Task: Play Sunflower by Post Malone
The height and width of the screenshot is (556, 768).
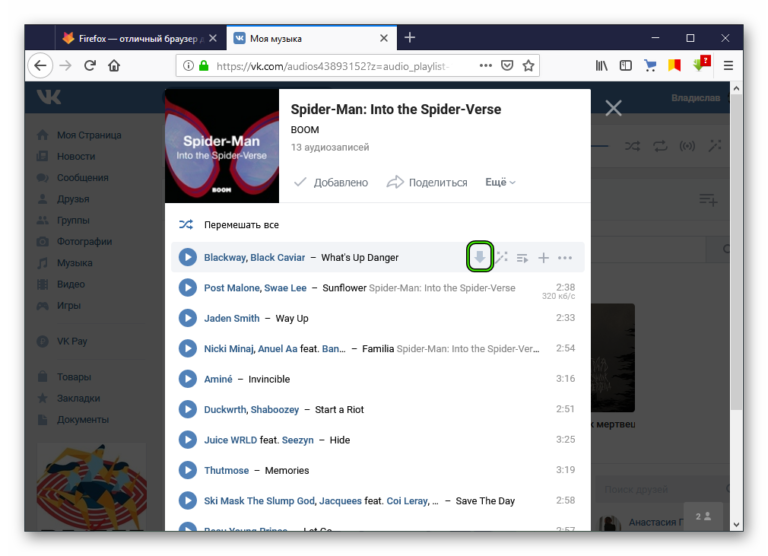Action: pos(188,288)
